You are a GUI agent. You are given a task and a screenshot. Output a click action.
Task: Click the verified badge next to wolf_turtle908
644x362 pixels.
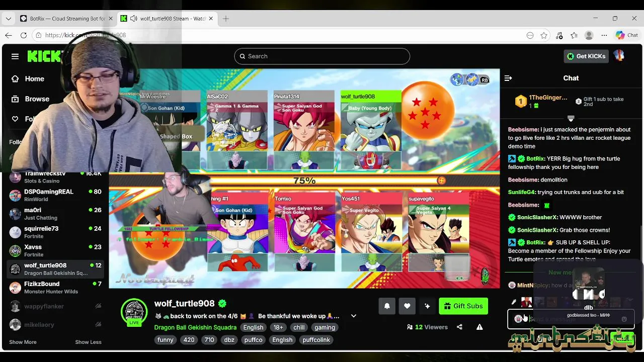tap(222, 304)
